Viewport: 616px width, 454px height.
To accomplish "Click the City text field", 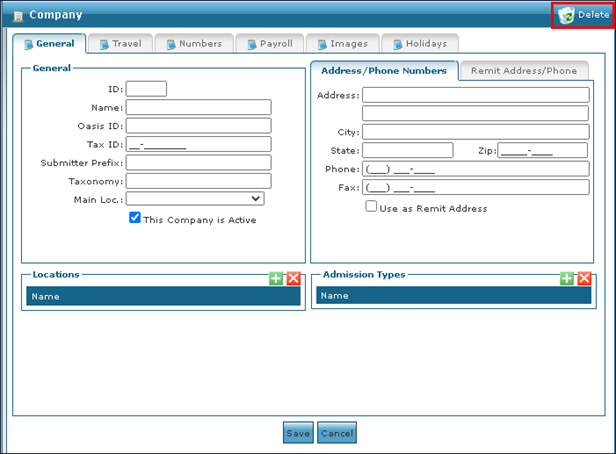I will [x=475, y=132].
